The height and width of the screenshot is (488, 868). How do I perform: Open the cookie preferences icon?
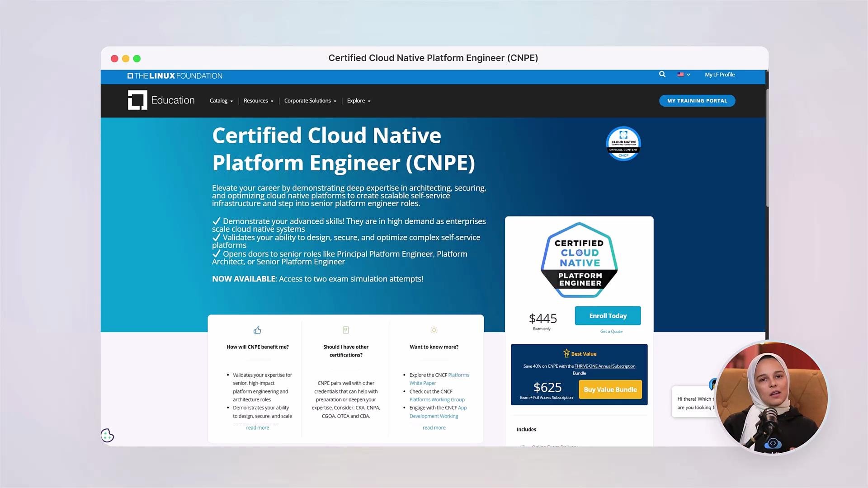108,436
